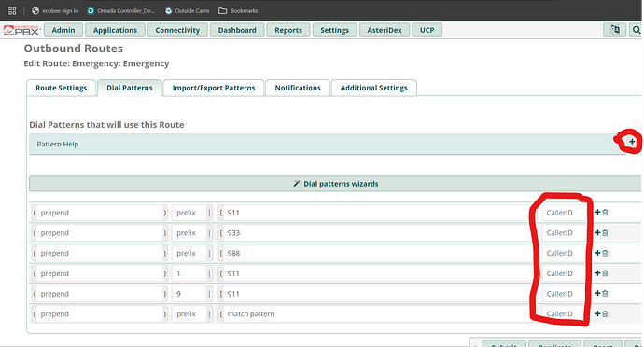Click the magnifier search icon
Viewport: 644px width, 347px height.
coord(636,30)
